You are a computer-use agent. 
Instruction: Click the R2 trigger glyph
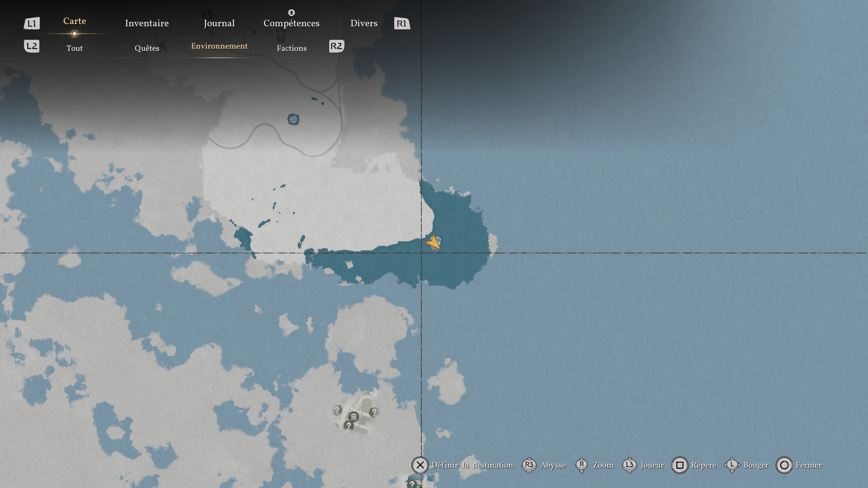coord(336,46)
